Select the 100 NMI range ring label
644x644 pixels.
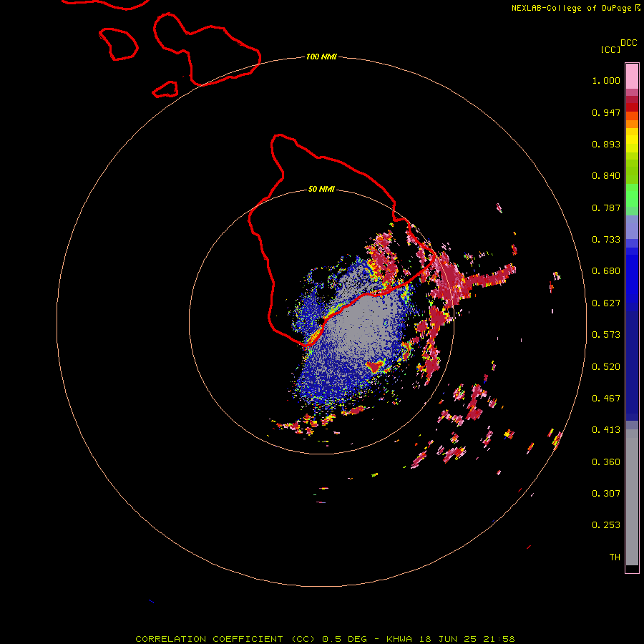click(x=321, y=57)
